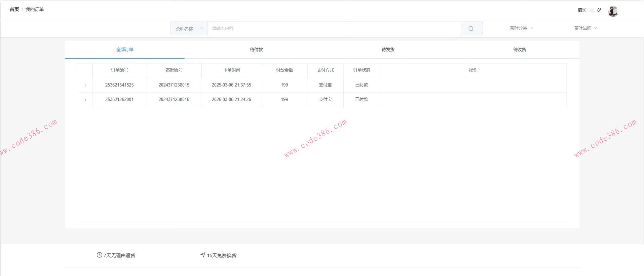
Task: Click the clock icon beside 7天无理由退货
Action: [99, 255]
